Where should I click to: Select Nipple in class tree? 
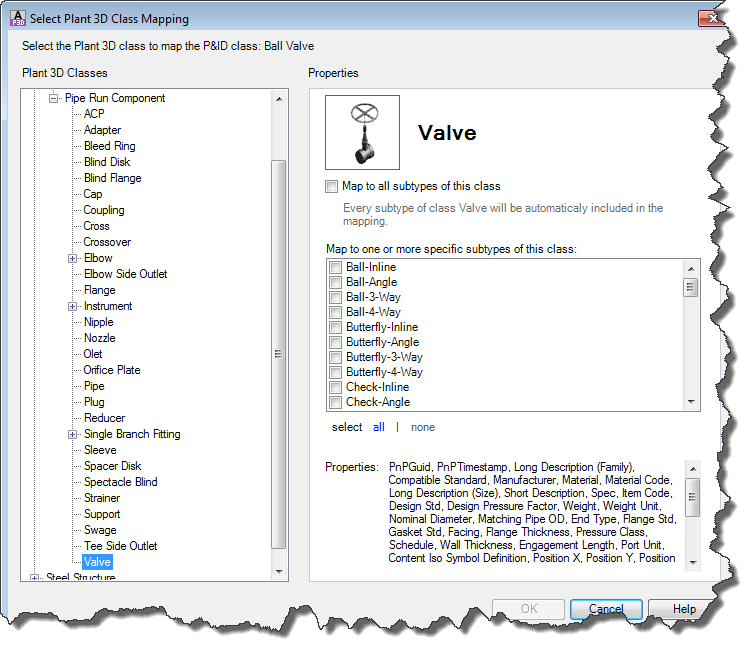tap(99, 322)
